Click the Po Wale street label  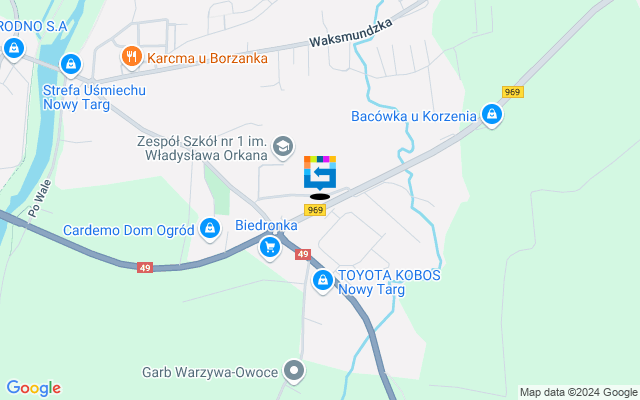[40, 198]
